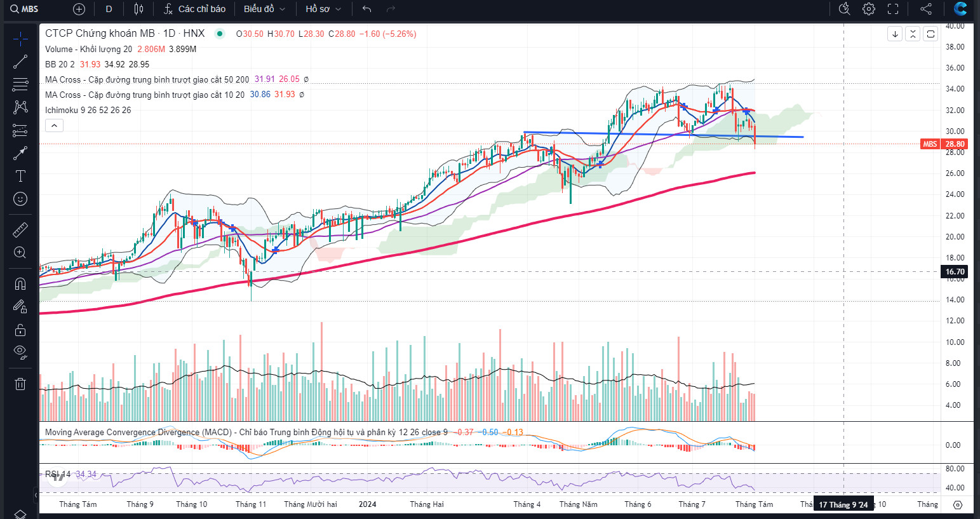Open candlestick chart style selector
The image size is (980, 519).
click(139, 9)
